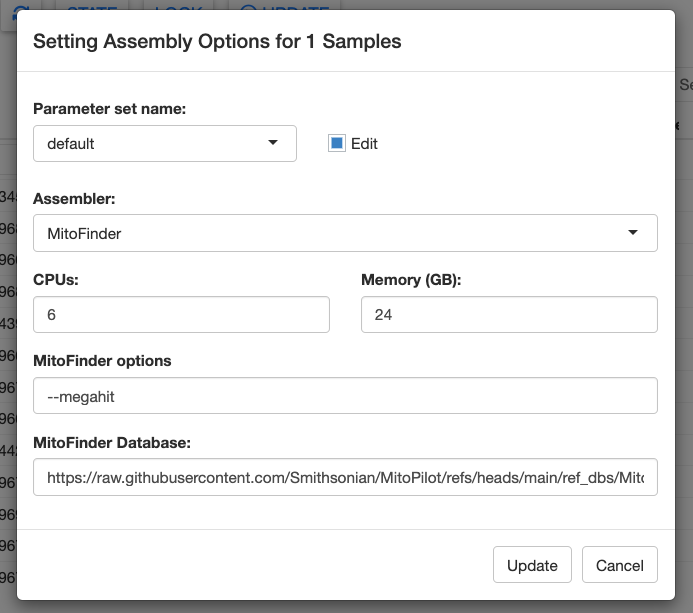Click the caret arrow in Assembler selector
The width and height of the screenshot is (693, 613).
633,232
